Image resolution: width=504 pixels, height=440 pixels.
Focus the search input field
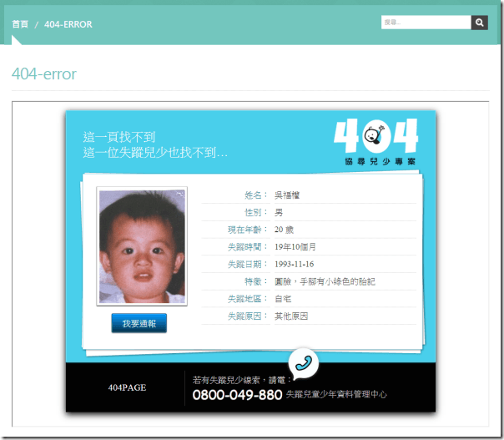click(426, 23)
